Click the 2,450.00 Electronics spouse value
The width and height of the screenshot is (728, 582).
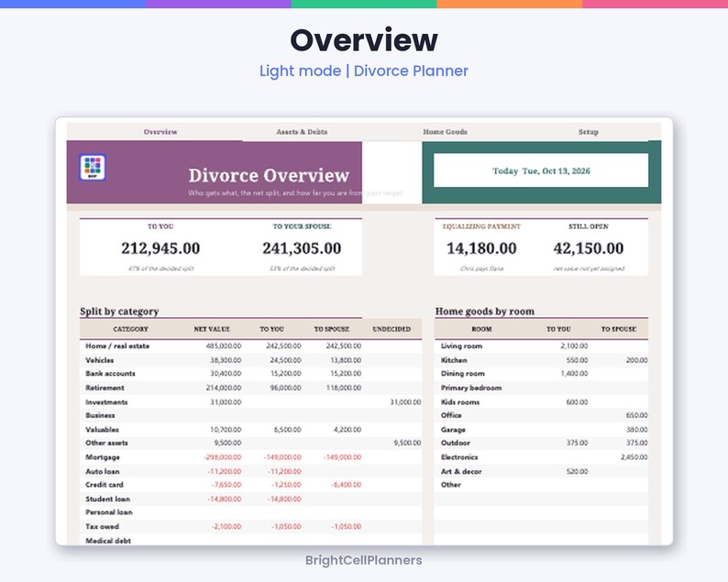point(634,457)
